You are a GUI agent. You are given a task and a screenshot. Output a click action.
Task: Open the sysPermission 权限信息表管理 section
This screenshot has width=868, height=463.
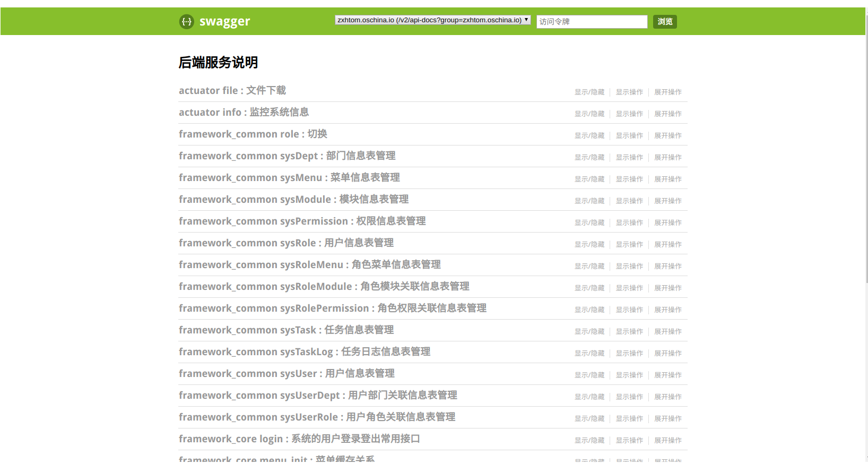pos(302,221)
